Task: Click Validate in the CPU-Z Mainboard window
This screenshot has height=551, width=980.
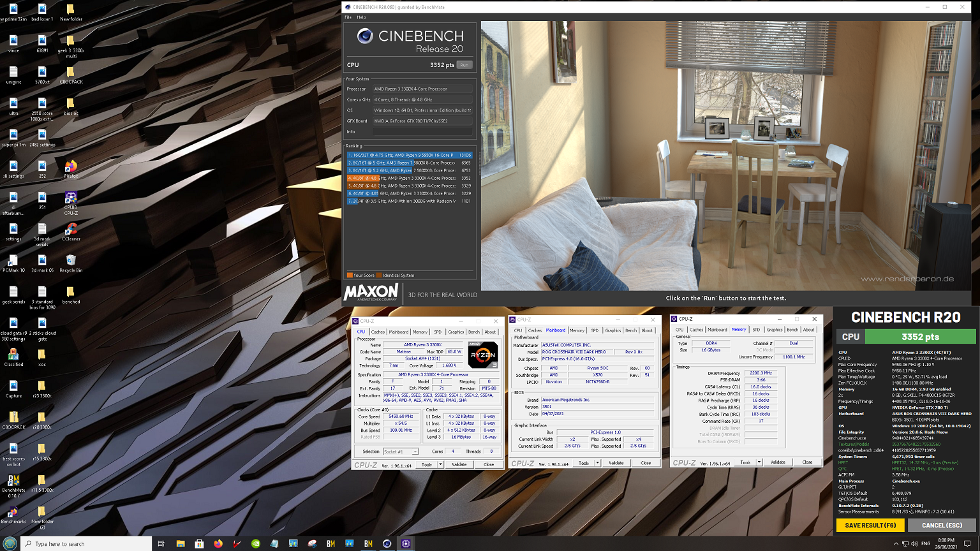Action: (616, 463)
